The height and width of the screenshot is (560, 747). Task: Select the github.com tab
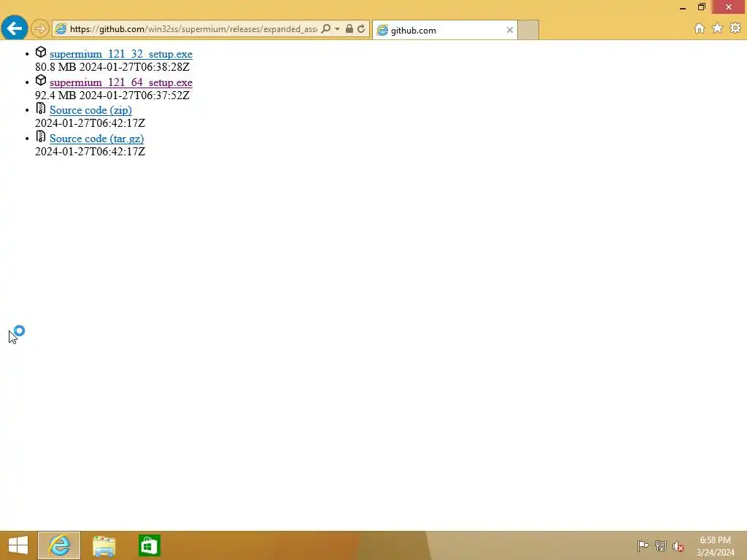(x=445, y=30)
